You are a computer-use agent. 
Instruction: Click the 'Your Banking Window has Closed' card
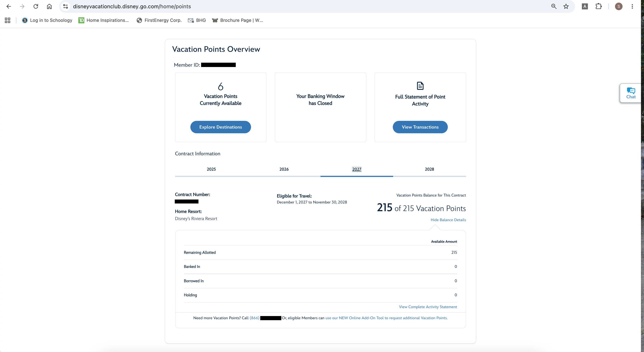pyautogui.click(x=320, y=107)
